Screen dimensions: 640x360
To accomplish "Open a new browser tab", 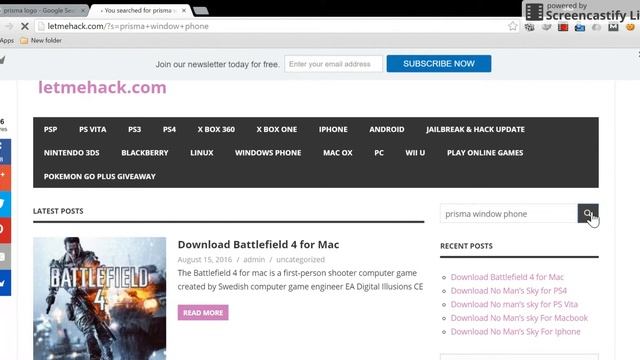I will click(x=200, y=11).
